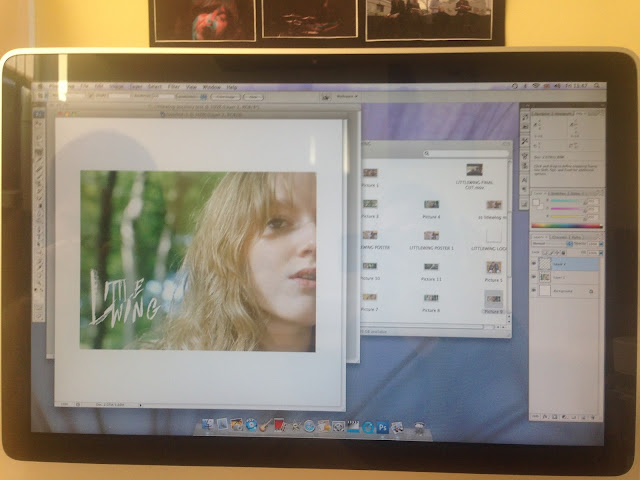640x480 pixels.
Task: Open the Trash in the Dock
Action: 419,428
